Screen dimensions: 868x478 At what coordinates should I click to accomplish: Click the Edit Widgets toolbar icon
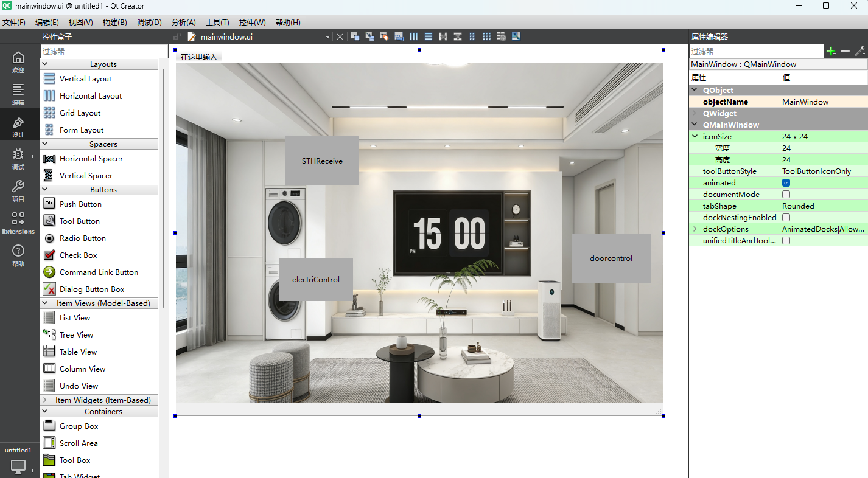[x=355, y=36]
